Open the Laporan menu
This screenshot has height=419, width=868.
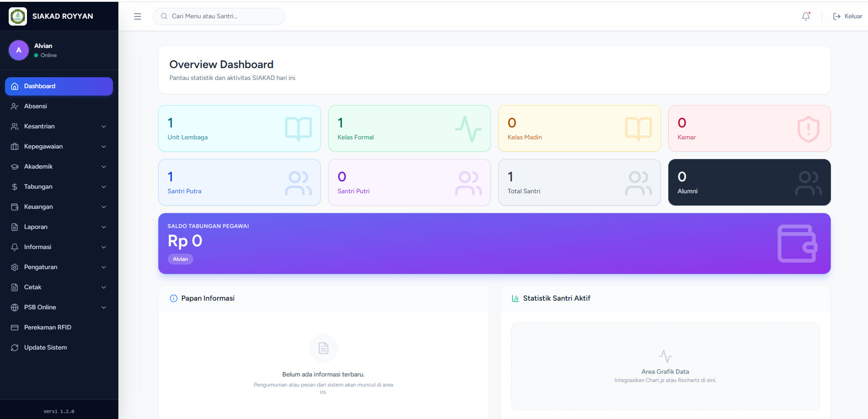59,227
